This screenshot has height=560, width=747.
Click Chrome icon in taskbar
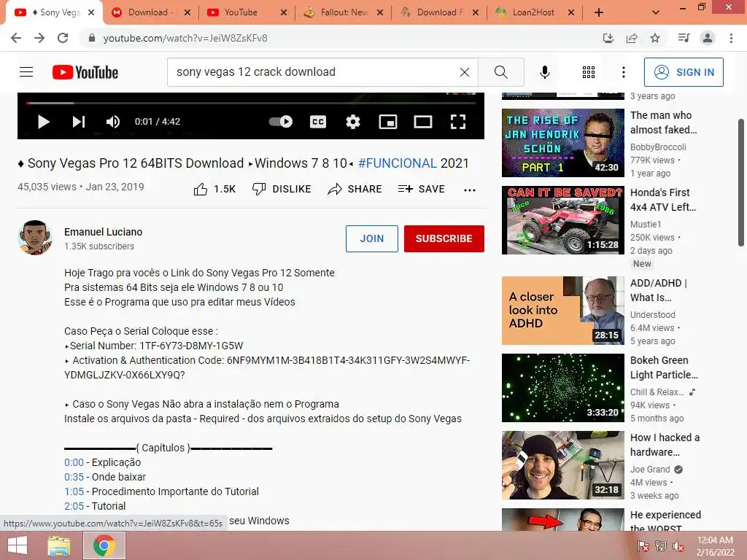click(104, 545)
